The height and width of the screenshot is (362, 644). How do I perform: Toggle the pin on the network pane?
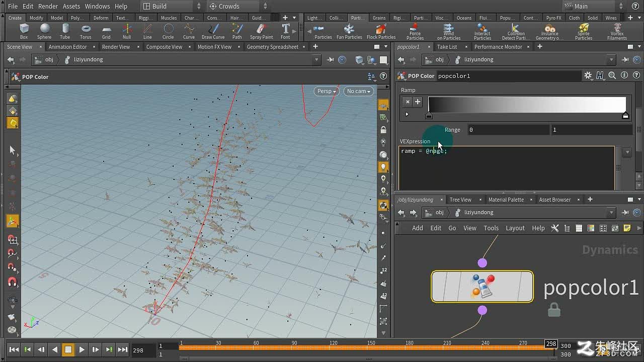625,212
